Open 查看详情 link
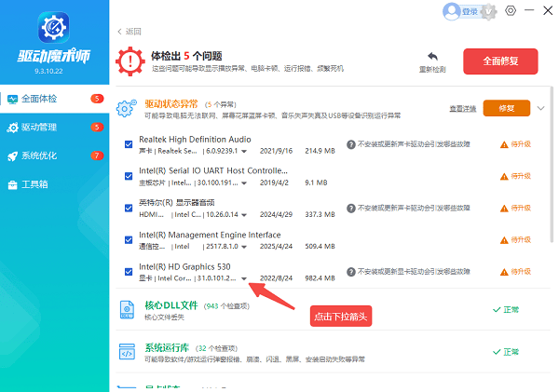This screenshot has height=392, width=559. [x=463, y=108]
